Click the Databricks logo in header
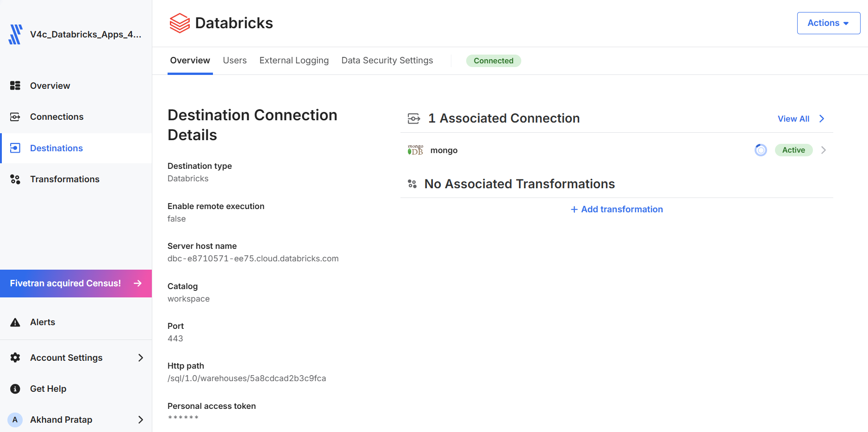 click(180, 23)
